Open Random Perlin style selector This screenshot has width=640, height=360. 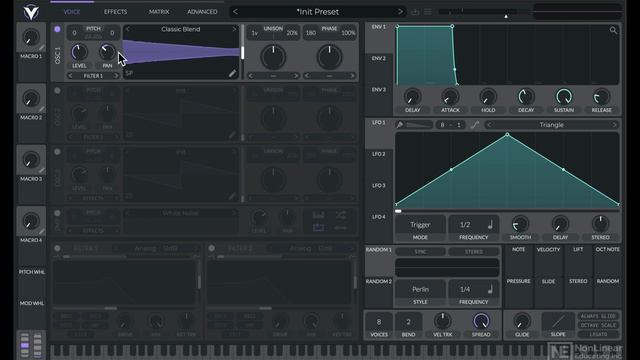click(420, 289)
